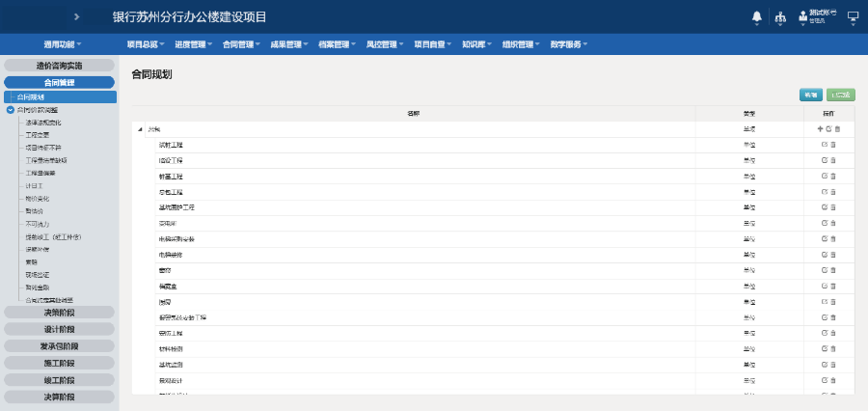Collapse the first tree row in the table
Screen dimensions: 868x411
coord(139,129)
